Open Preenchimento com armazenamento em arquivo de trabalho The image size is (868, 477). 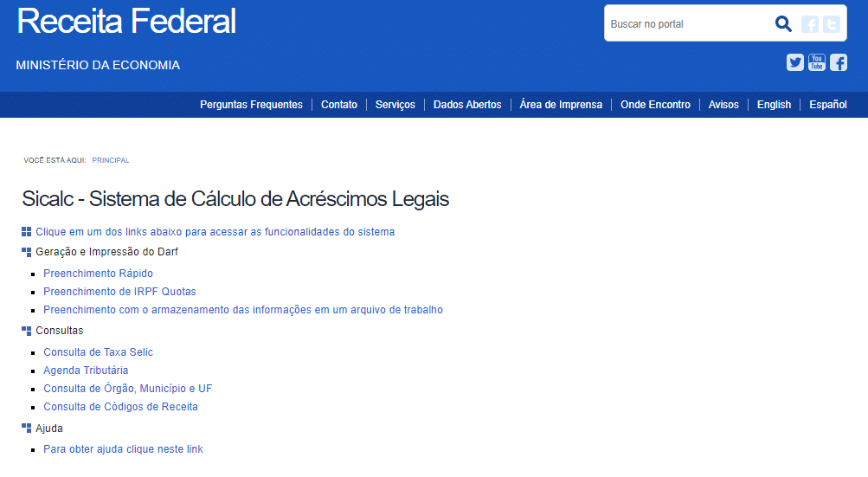click(243, 310)
